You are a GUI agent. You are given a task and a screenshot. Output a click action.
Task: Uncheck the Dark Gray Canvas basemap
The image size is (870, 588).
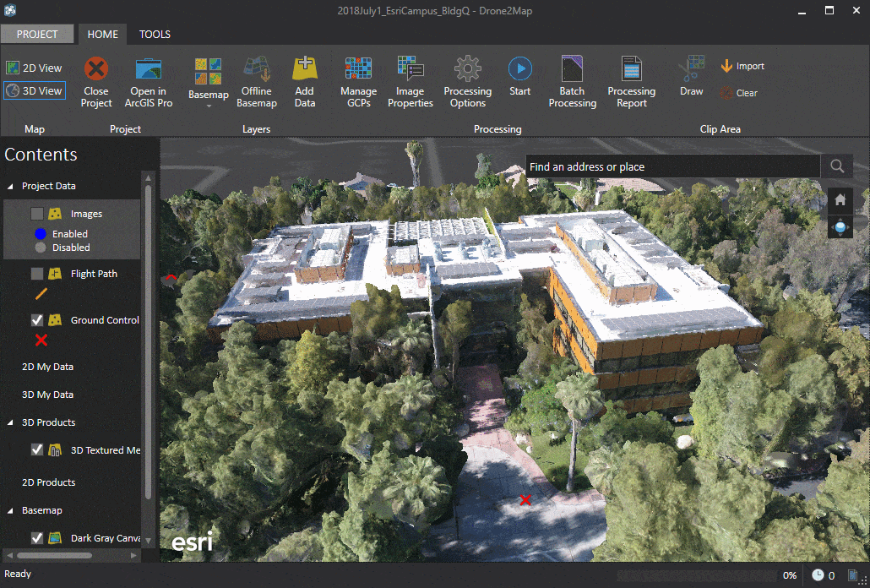coord(36,537)
